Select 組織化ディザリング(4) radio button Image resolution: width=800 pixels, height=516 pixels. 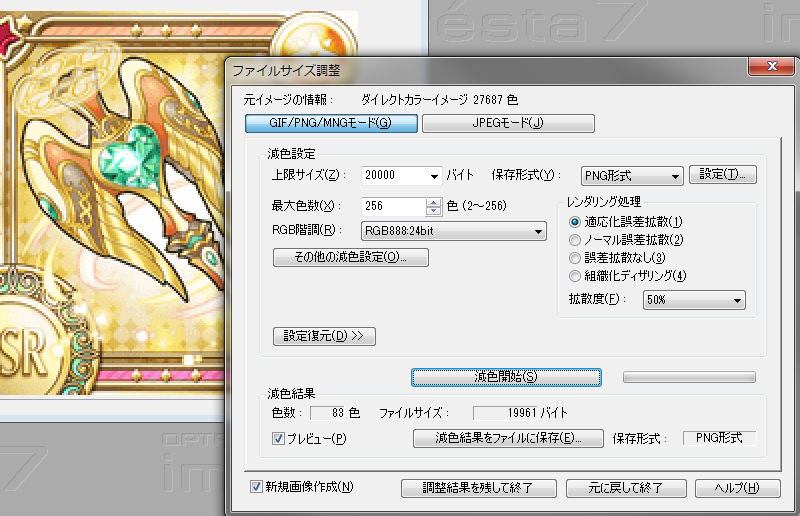click(x=575, y=276)
